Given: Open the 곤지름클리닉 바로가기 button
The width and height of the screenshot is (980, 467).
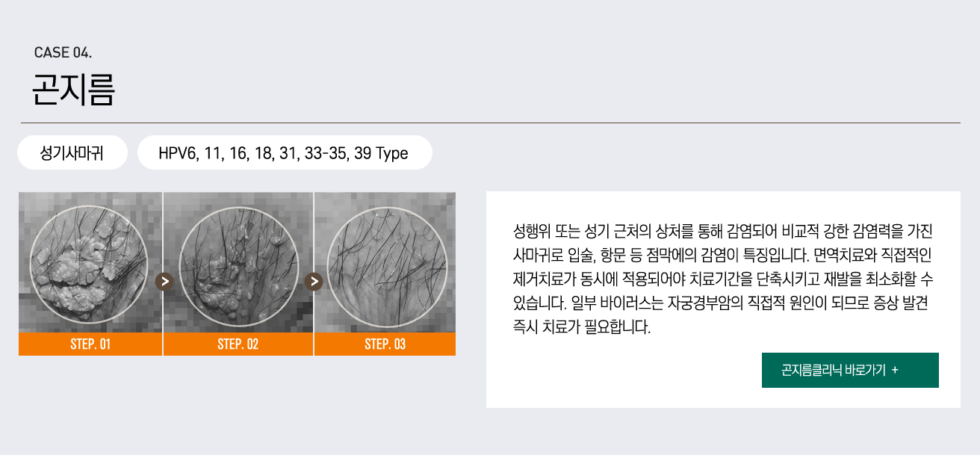Looking at the screenshot, I should pos(850,370).
